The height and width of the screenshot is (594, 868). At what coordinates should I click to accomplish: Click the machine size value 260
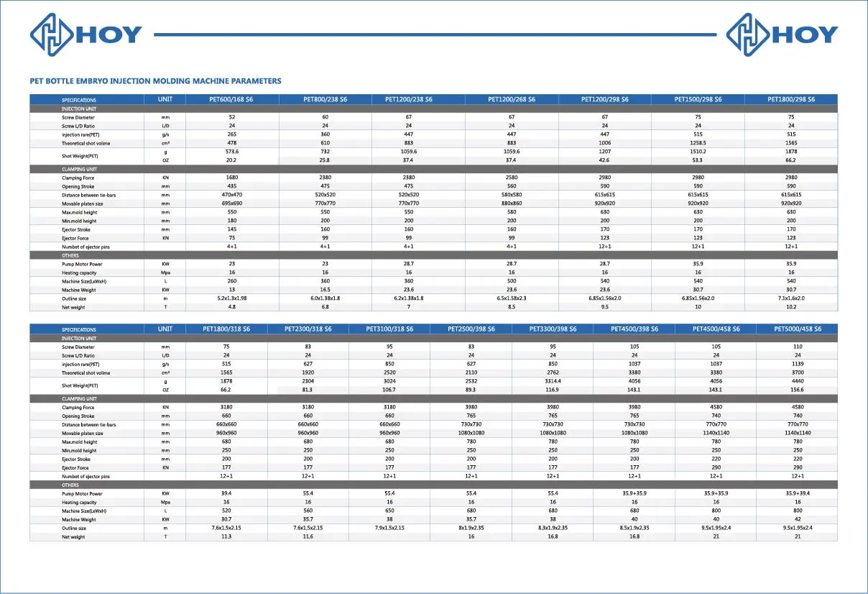click(232, 281)
